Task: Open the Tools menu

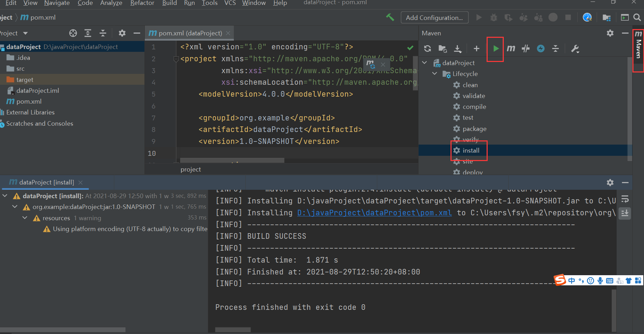Action: coord(210,3)
